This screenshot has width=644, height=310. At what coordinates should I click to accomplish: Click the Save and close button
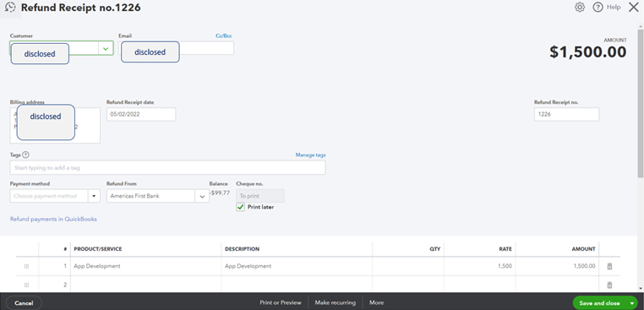point(599,303)
